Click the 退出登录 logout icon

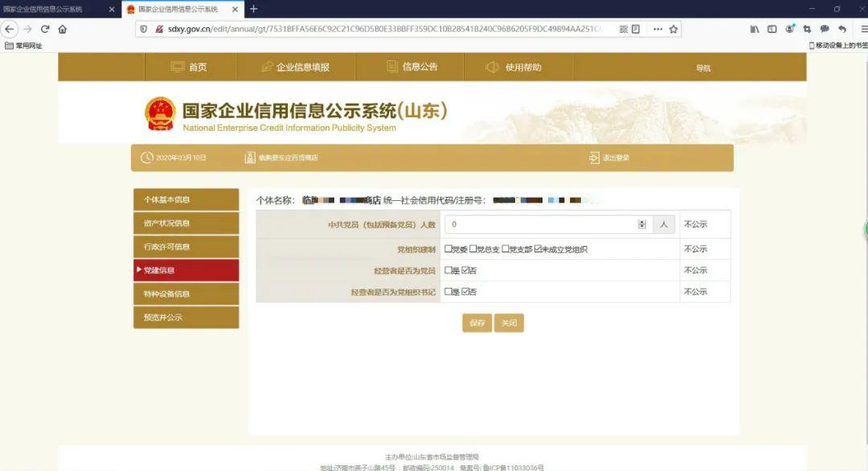(x=594, y=158)
